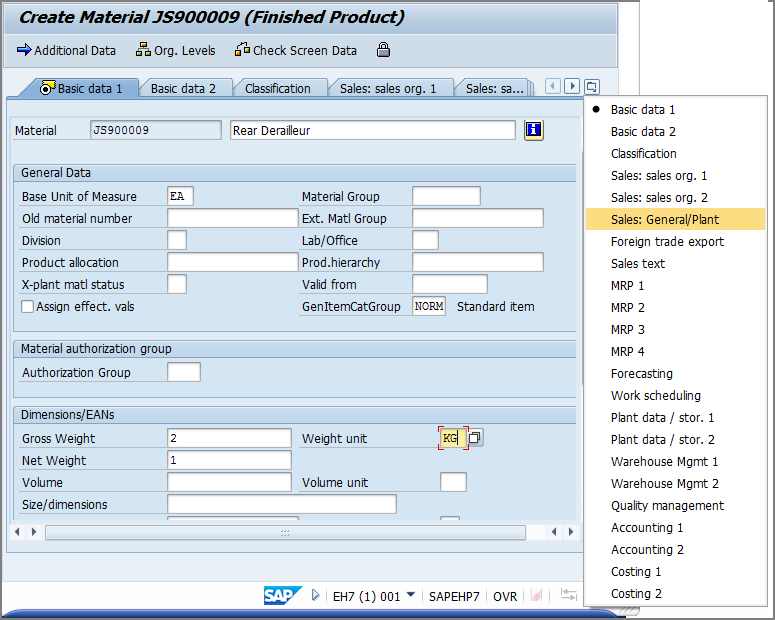Click Check Screen Data in the toolbar
775x620 pixels.
(295, 50)
